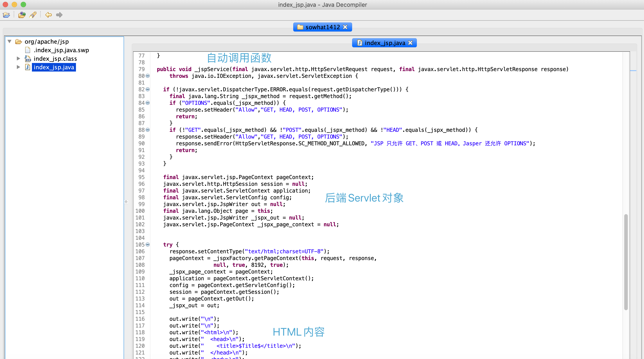The image size is (644, 359).
Task: Click "text/html;charset=UTF-8" string
Action: click(284, 251)
